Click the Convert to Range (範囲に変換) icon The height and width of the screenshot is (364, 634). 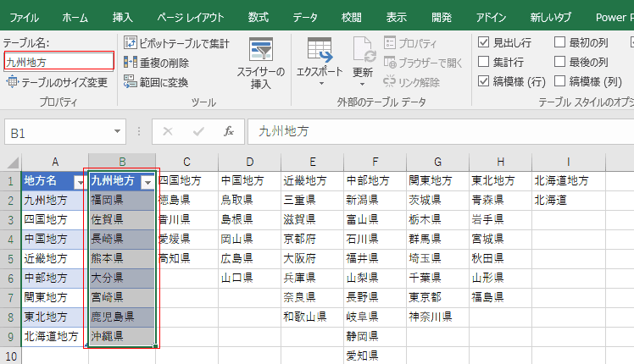click(131, 81)
